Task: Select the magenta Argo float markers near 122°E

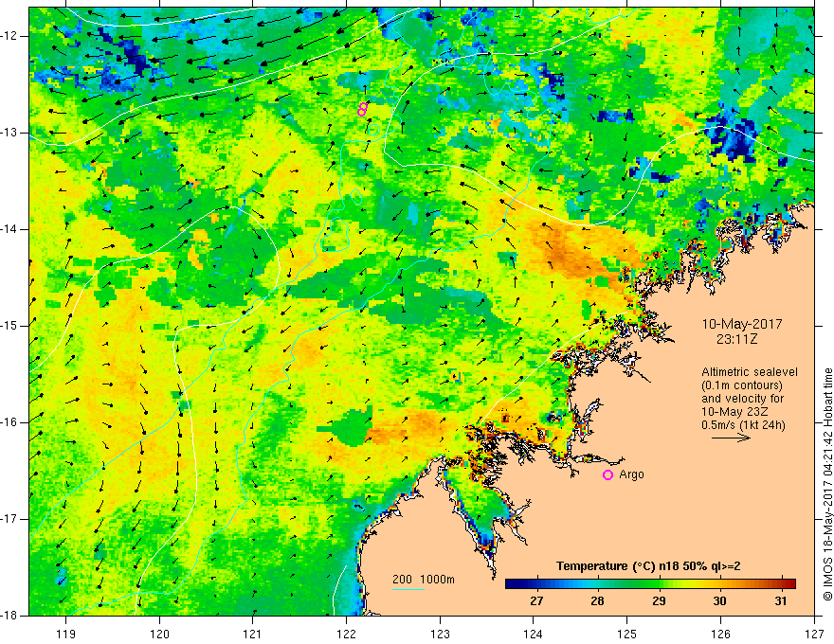Action: pos(363,109)
